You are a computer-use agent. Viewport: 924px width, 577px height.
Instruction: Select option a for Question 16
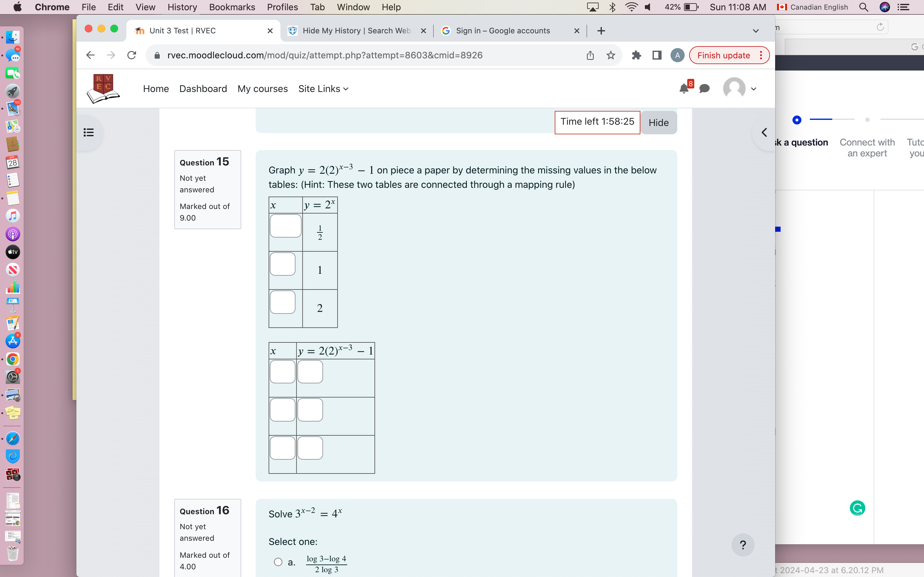tap(278, 562)
